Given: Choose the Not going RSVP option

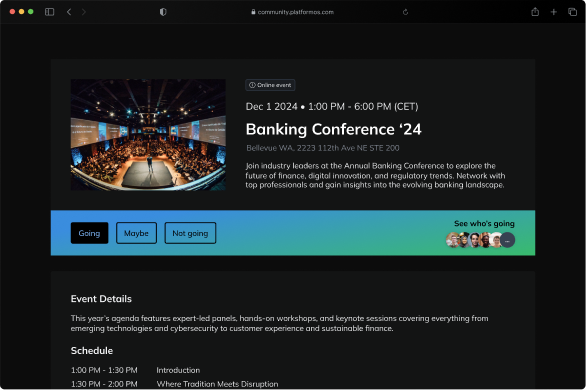Looking at the screenshot, I should [190, 233].
